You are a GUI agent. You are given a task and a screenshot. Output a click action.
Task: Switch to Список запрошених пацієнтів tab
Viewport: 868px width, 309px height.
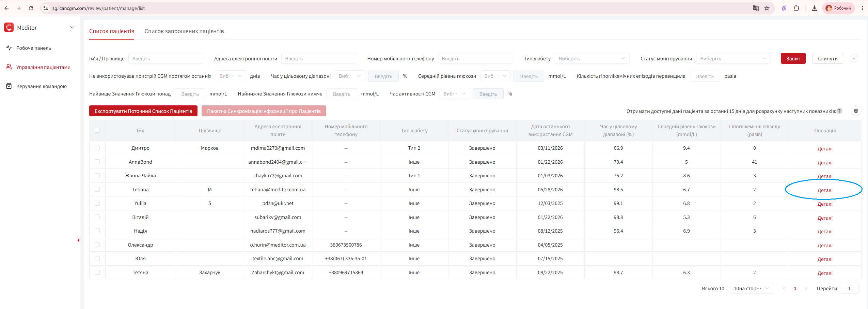[x=184, y=31]
